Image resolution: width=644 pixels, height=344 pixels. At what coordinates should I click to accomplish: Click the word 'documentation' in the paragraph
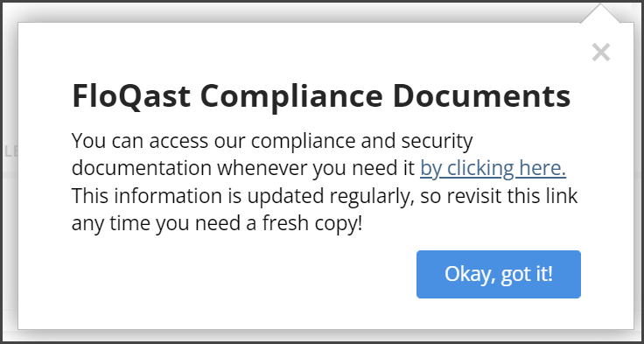click(x=142, y=168)
